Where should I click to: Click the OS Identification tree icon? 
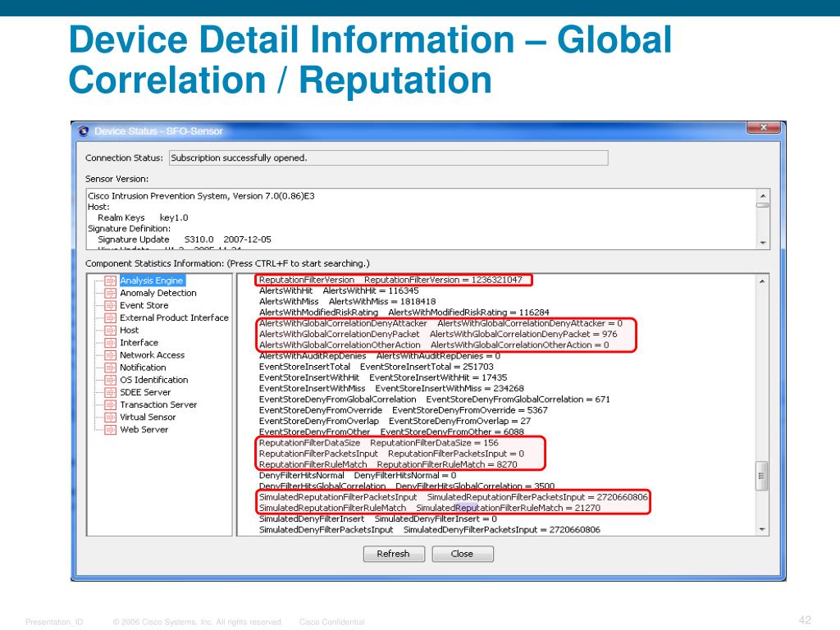(111, 380)
